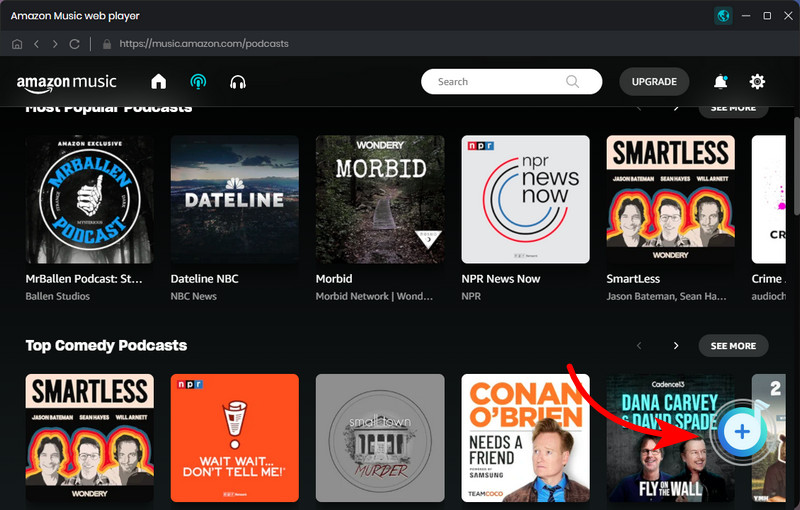
Task: Go back in web player
Action: (x=36, y=44)
